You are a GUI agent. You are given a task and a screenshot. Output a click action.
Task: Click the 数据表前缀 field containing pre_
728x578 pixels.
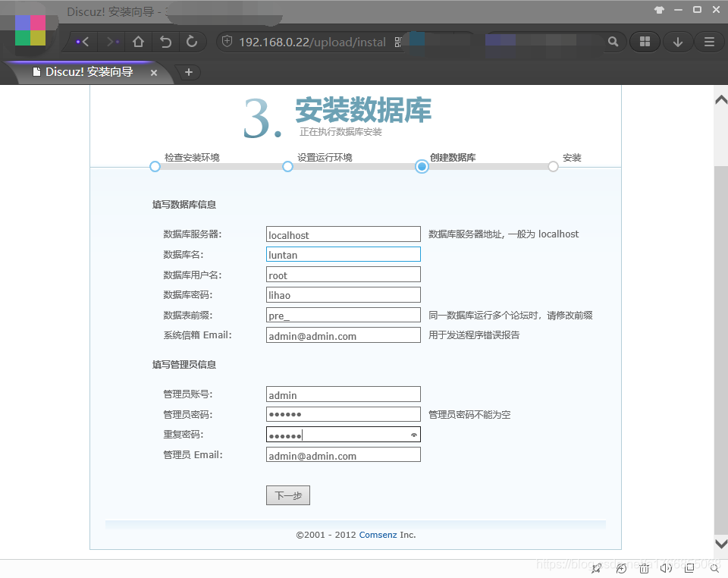pyautogui.click(x=344, y=316)
